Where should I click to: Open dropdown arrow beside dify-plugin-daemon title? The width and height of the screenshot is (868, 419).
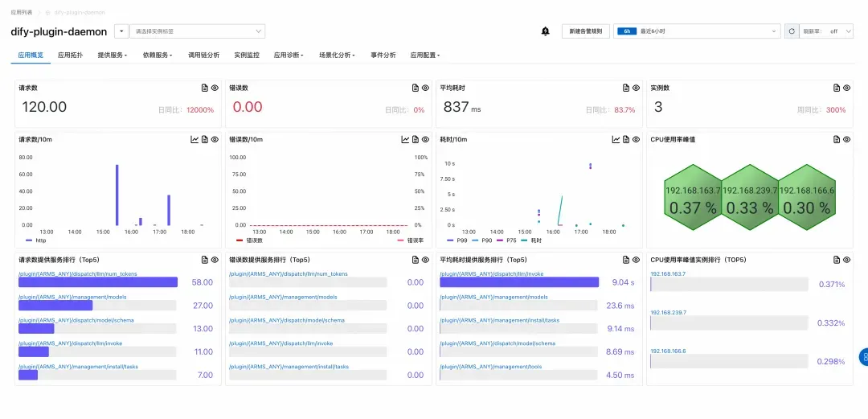(121, 31)
